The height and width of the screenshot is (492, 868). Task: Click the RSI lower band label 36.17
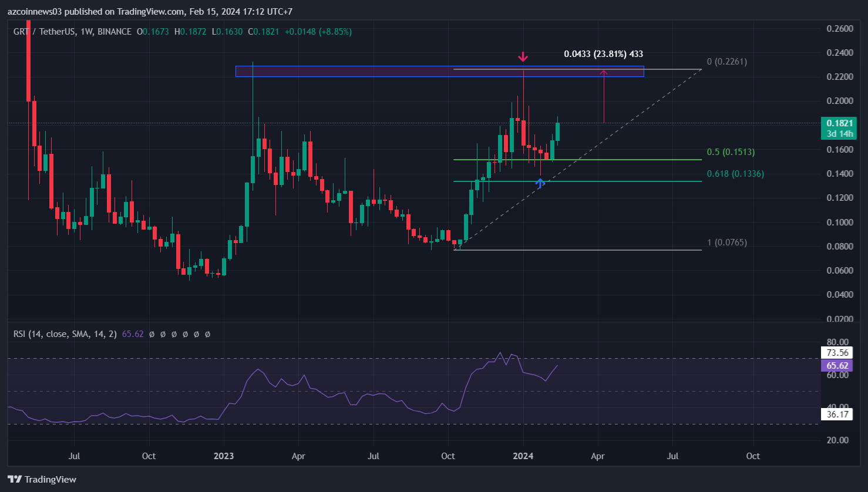coord(837,415)
